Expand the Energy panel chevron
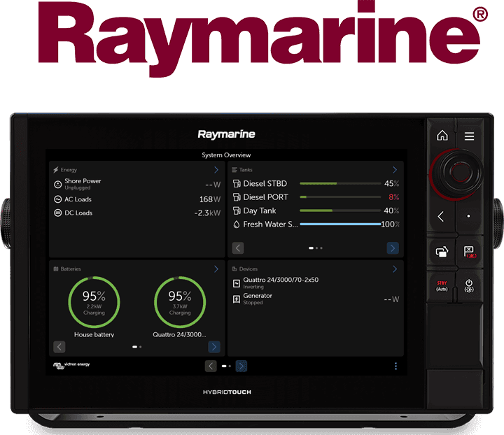This screenshot has height=435, width=504. [x=216, y=170]
